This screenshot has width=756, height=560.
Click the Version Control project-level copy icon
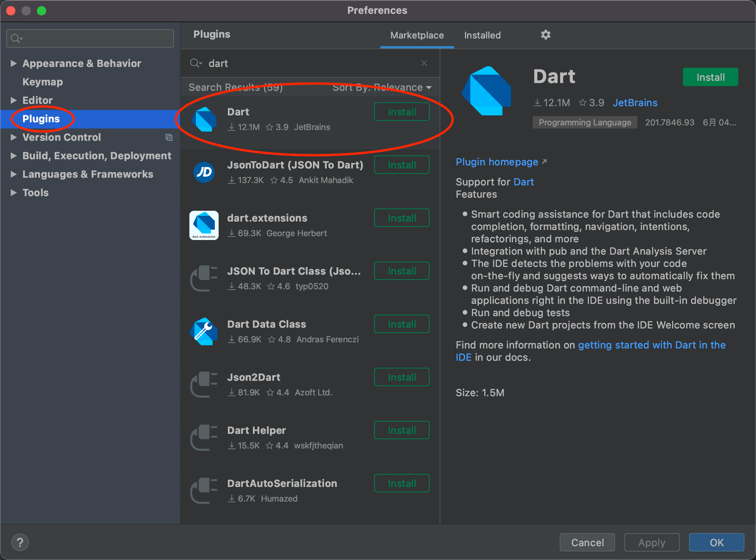coord(169,137)
